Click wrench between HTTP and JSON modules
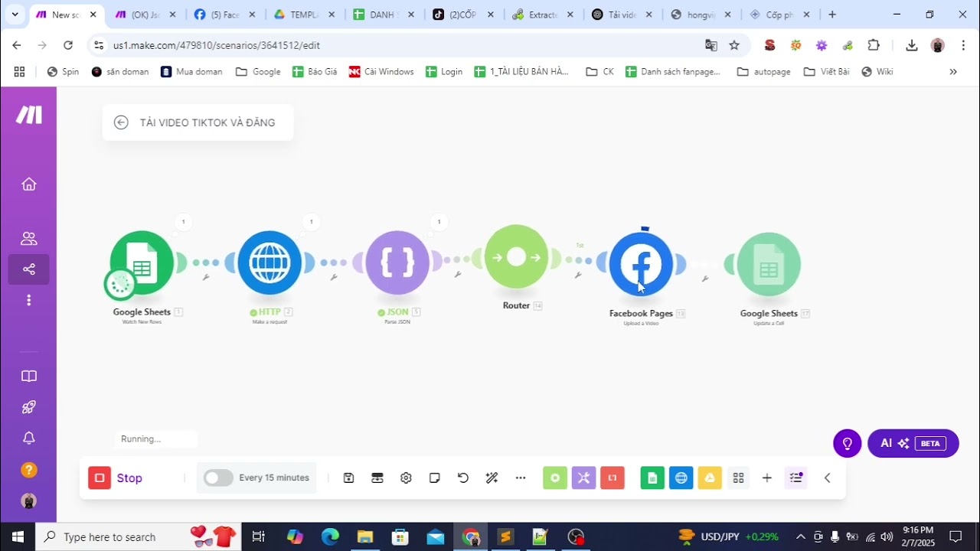980x551 pixels. pos(334,277)
